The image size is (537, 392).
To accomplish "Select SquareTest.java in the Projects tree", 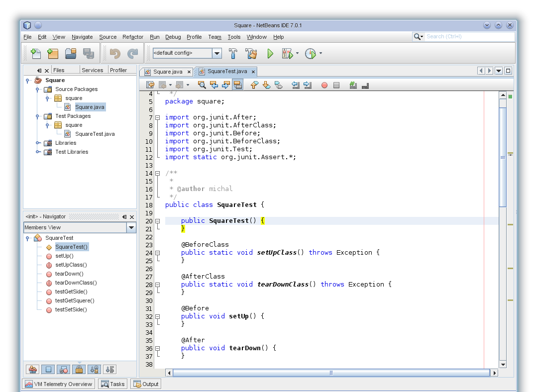I will click(95, 134).
